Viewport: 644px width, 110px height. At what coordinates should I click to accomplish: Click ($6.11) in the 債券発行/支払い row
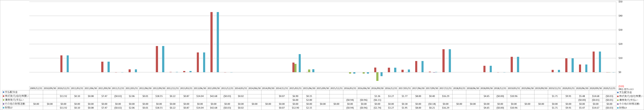click(x=377, y=100)
